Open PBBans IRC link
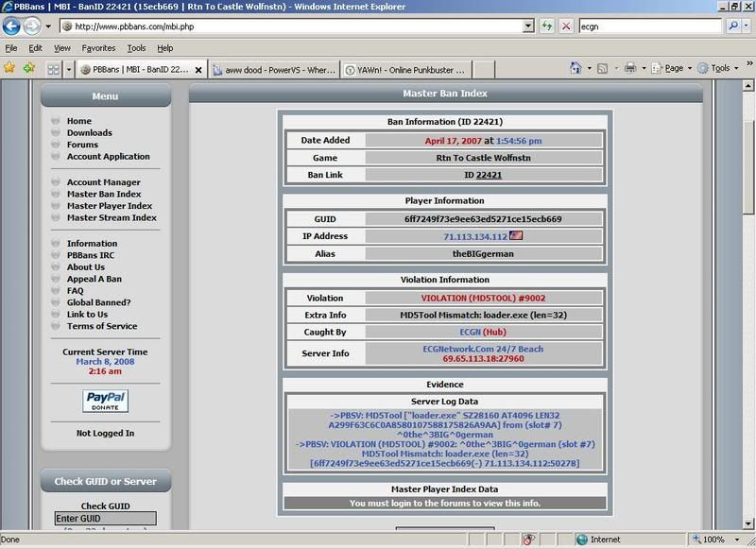 (91, 255)
